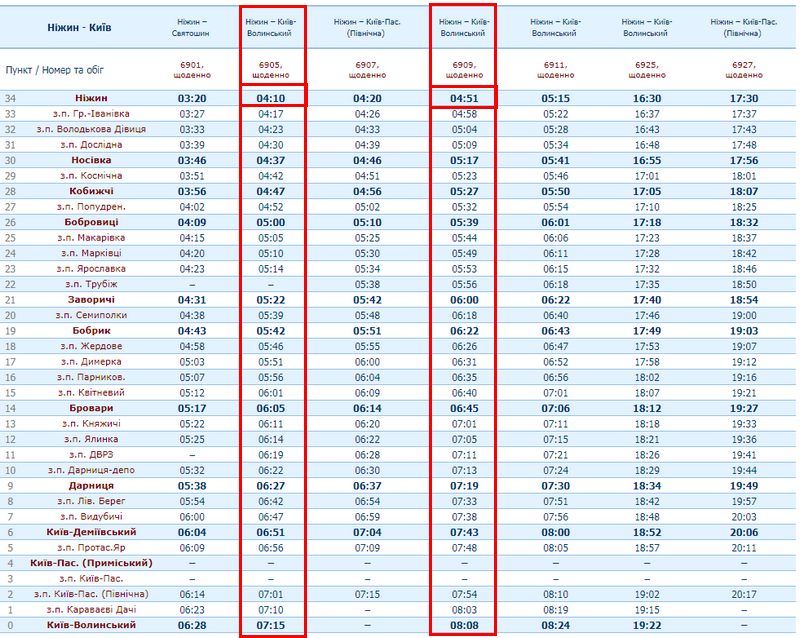Open the Бровари station link
Image resolution: width=800 pixels, height=638 pixels.
91,408
